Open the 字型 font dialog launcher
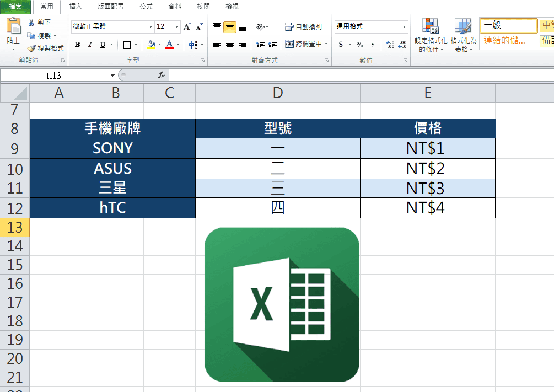The width and height of the screenshot is (554, 392). [x=203, y=61]
